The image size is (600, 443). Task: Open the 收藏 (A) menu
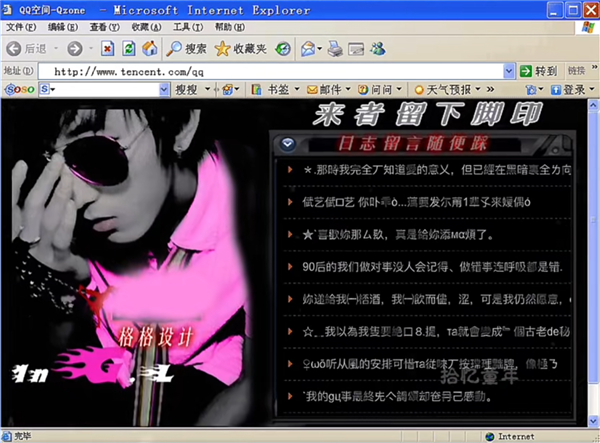[x=146, y=27]
